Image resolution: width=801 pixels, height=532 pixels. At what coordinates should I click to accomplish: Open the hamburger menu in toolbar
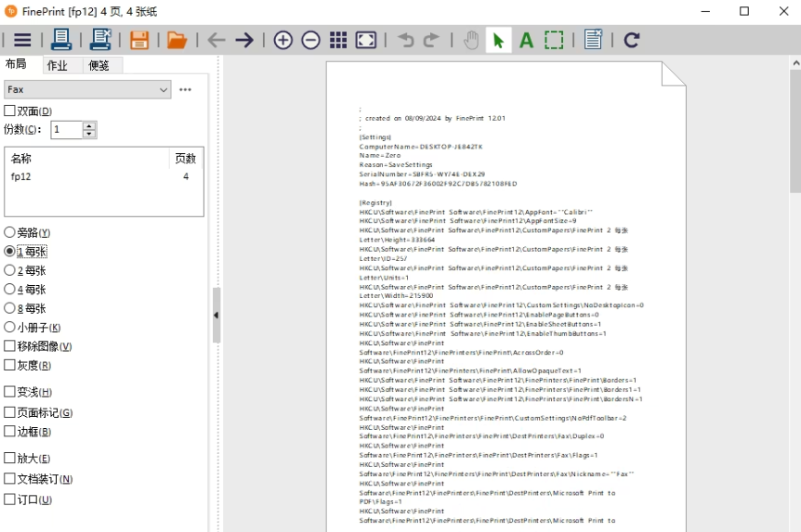pyautogui.click(x=22, y=40)
